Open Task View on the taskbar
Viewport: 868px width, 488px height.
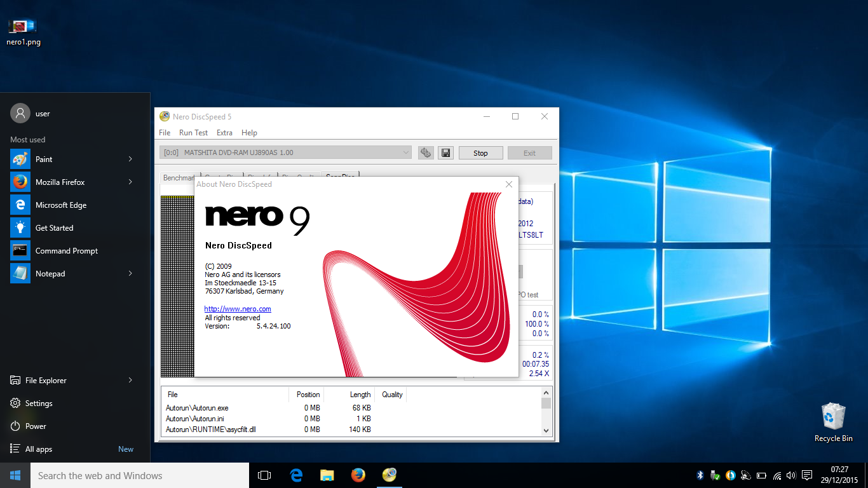(x=264, y=475)
